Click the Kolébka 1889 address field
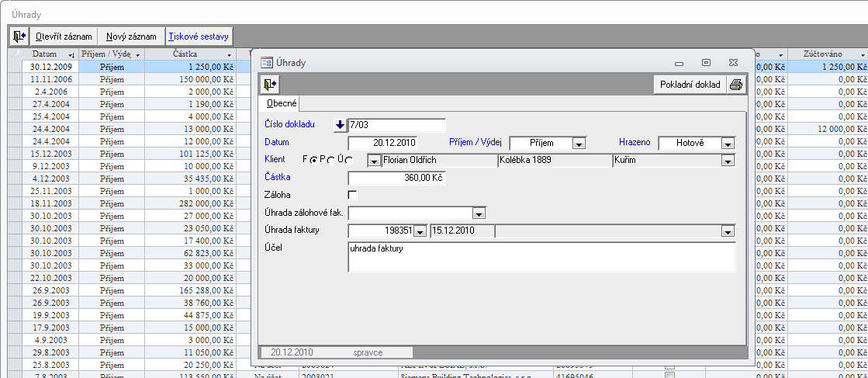This screenshot has height=378, width=868. (x=555, y=161)
